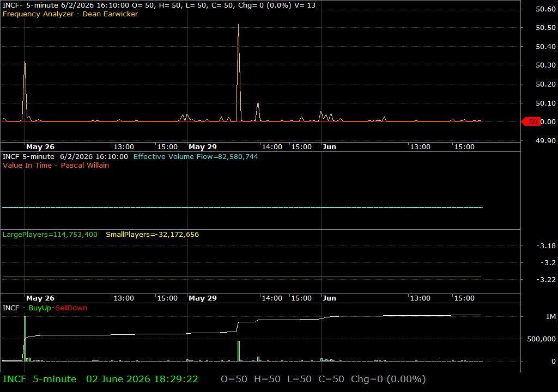Click the green LargePlayers line
This screenshot has height=392, width=558.
coord(242,277)
